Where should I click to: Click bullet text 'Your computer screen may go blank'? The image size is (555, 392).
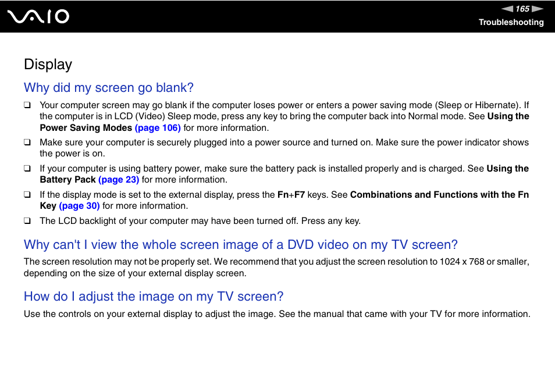[x=284, y=116]
